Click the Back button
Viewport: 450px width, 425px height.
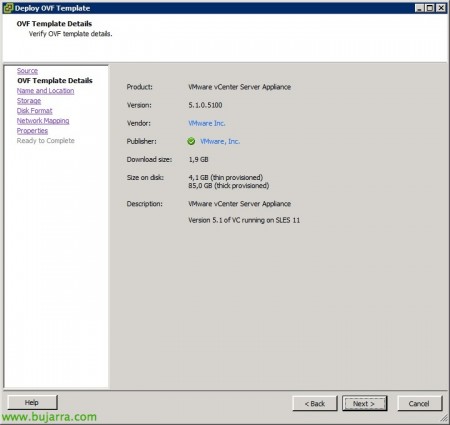coord(315,403)
